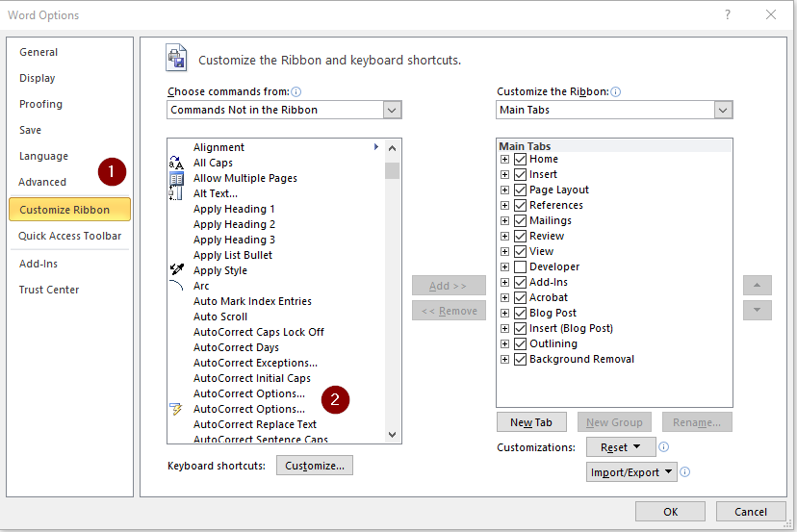The height and width of the screenshot is (532, 797).
Task: Select the Auto Scroll command
Action: coord(220,317)
